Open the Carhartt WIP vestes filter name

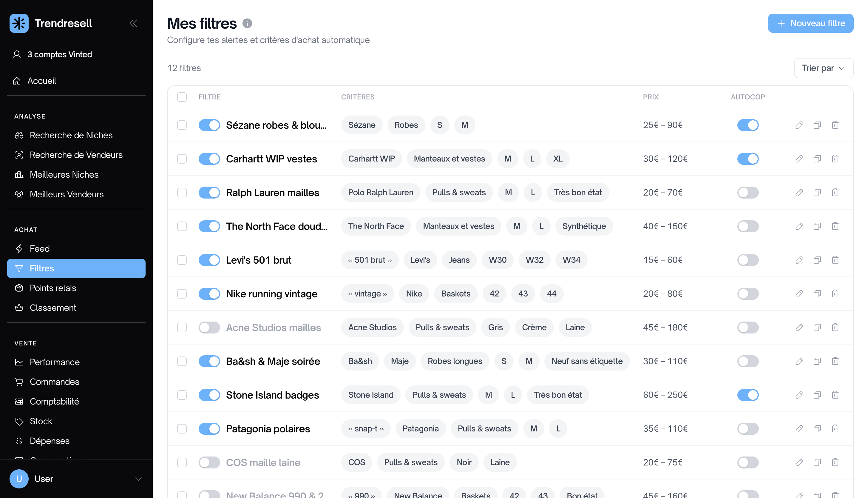click(x=271, y=159)
